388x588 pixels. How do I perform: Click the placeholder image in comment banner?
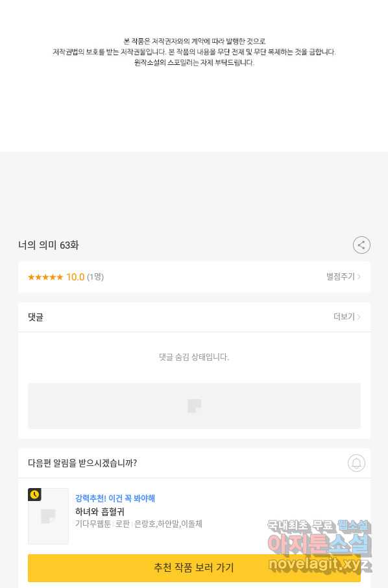[x=194, y=406]
